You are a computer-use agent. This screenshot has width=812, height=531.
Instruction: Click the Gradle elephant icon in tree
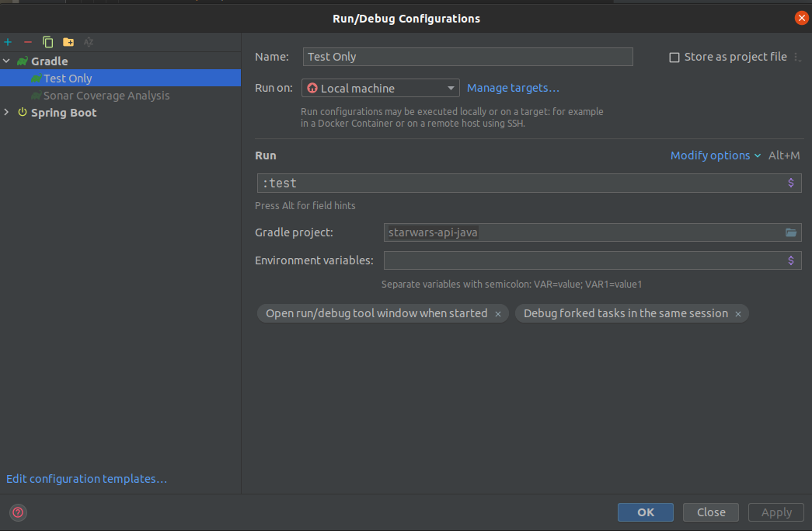[x=23, y=61]
